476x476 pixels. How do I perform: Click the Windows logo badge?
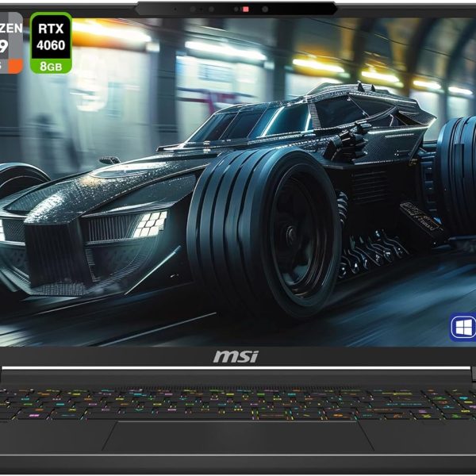[463, 327]
